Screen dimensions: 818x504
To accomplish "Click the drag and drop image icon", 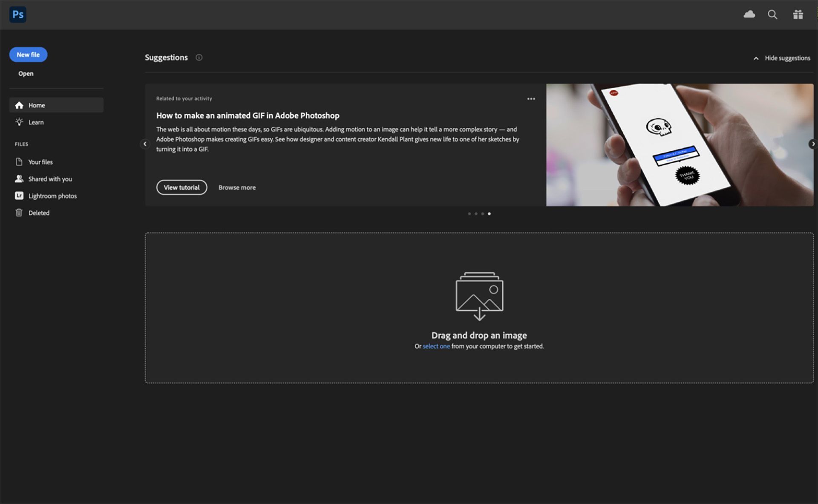I will pyautogui.click(x=479, y=296).
